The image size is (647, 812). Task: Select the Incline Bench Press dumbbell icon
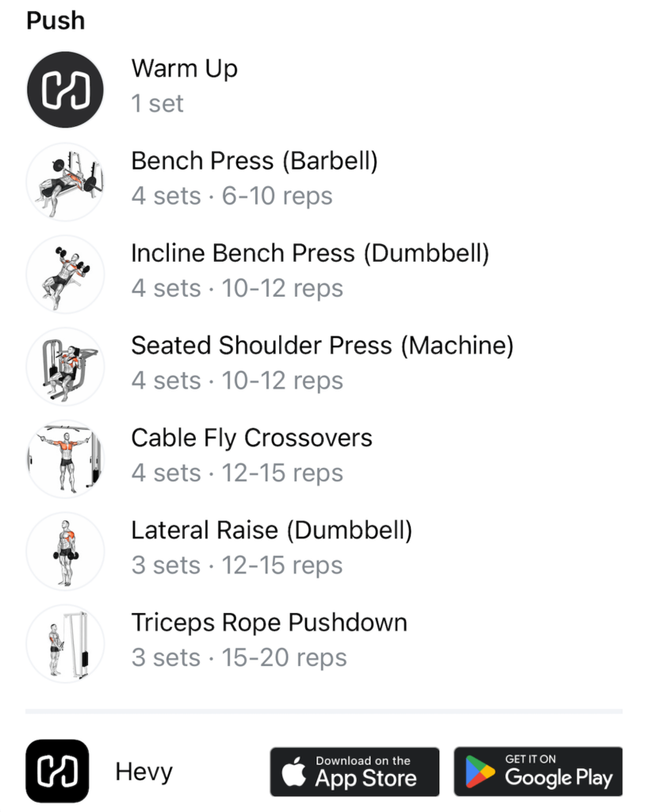click(x=65, y=274)
